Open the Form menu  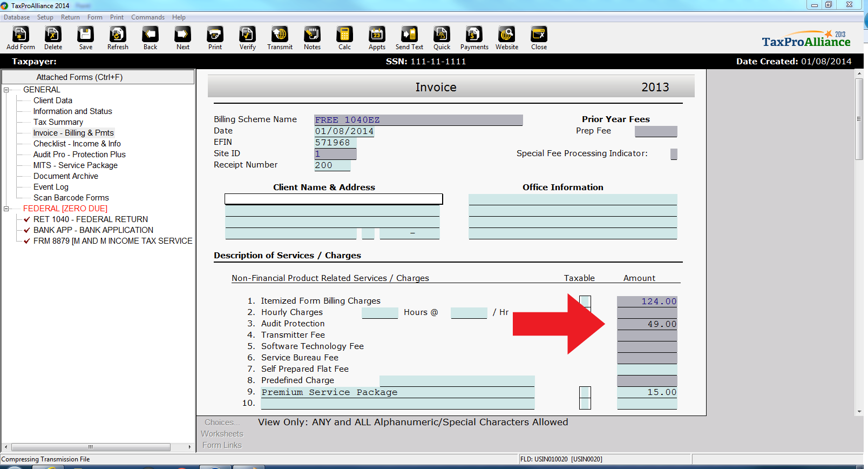(95, 17)
